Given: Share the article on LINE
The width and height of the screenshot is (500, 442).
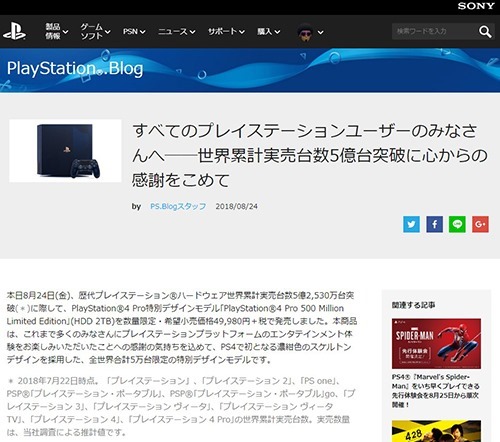Looking at the screenshot, I should [x=457, y=224].
